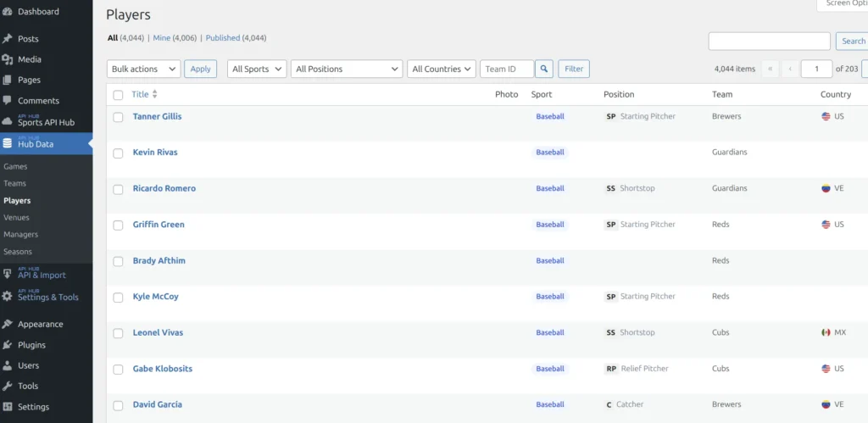Viewport: 868px width, 423px height.
Task: Toggle the select-all checkbox in header
Action: (x=118, y=95)
